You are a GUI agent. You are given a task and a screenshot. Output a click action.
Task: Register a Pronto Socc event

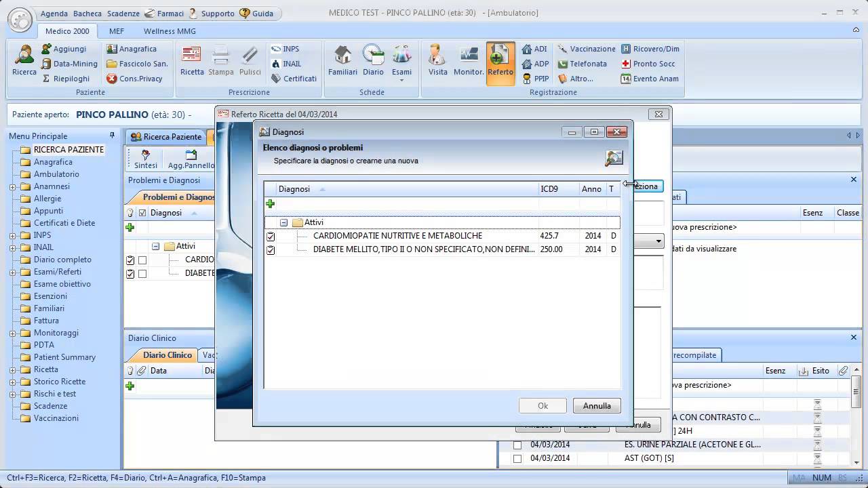pos(648,64)
